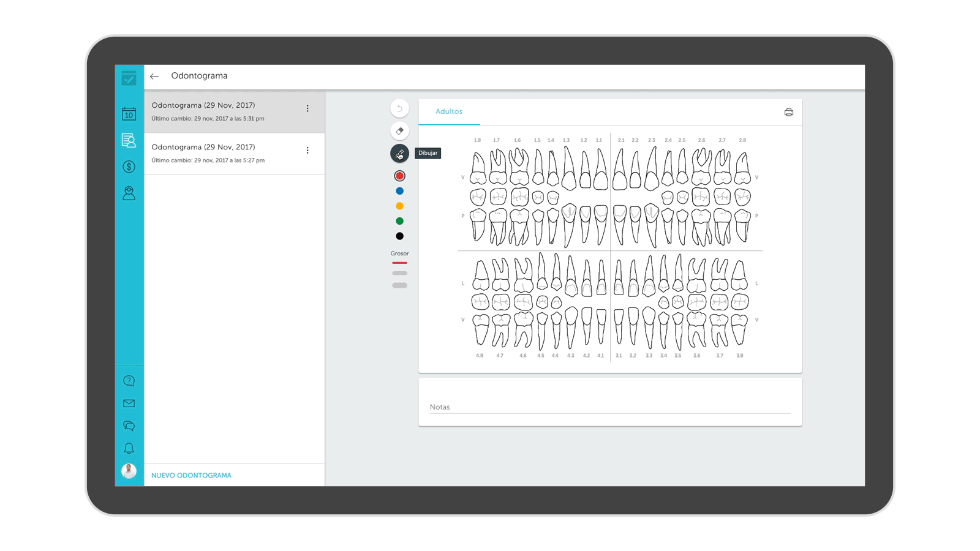980x551 pixels.
Task: Click into the Notas field
Action: 610,407
